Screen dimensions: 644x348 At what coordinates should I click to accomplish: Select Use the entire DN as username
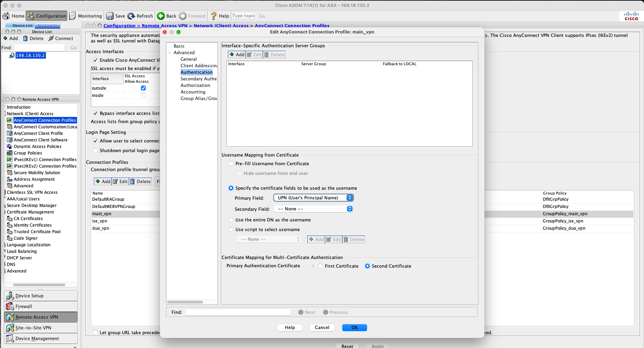point(231,220)
